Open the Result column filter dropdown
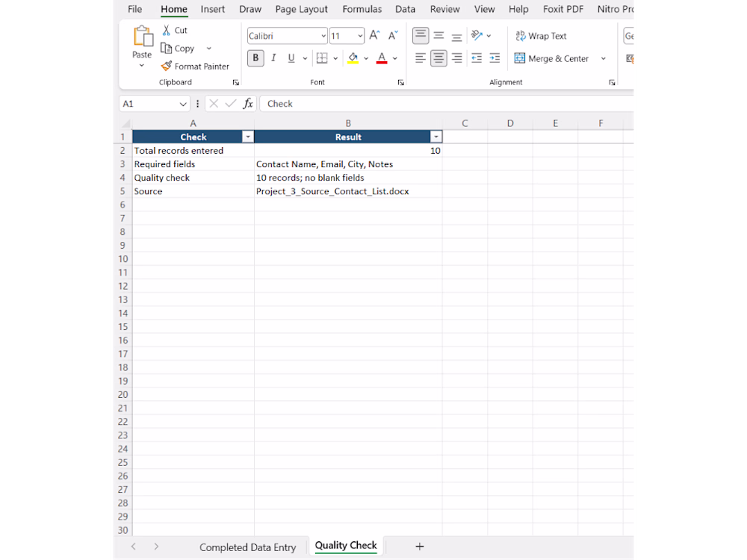This screenshot has width=747, height=560. tap(436, 137)
